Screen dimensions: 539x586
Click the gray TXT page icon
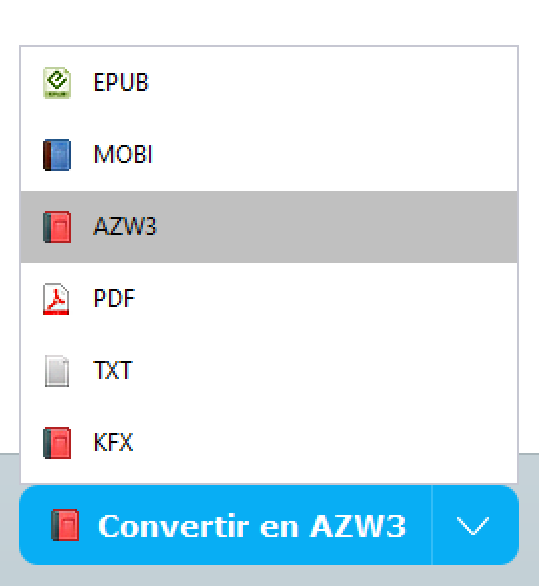click(x=57, y=371)
